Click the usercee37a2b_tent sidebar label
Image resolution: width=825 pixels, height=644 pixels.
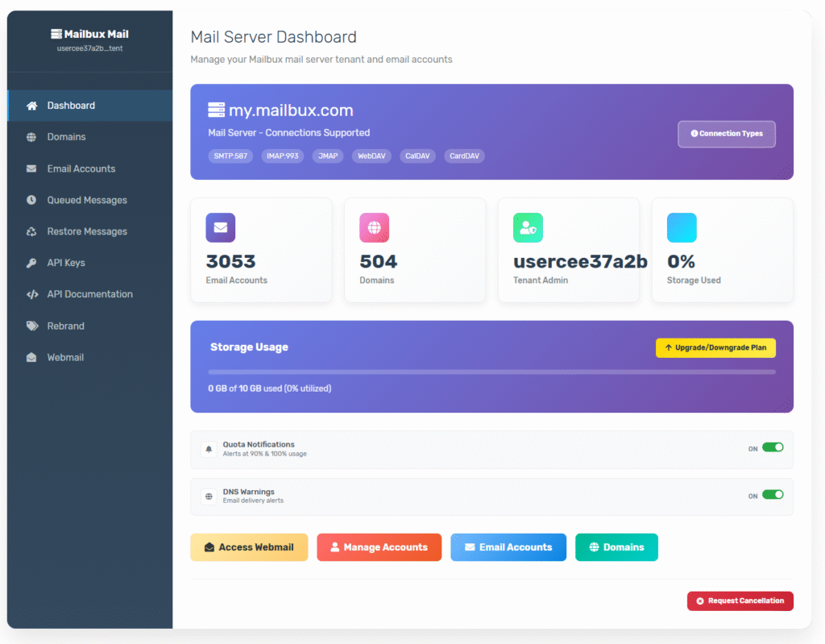coord(89,48)
